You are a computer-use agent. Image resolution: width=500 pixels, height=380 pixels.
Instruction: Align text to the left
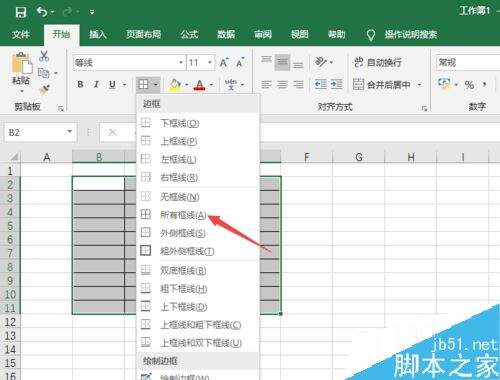(x=266, y=85)
